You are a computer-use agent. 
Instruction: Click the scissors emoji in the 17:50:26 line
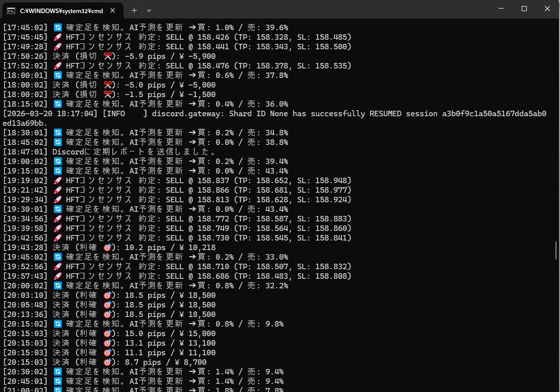point(107,56)
